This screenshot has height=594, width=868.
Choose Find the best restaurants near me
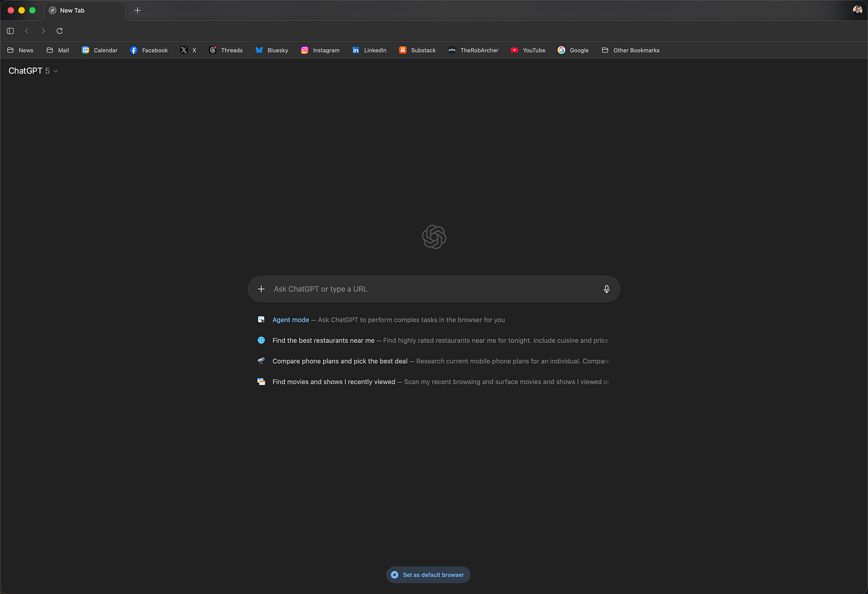click(x=433, y=341)
